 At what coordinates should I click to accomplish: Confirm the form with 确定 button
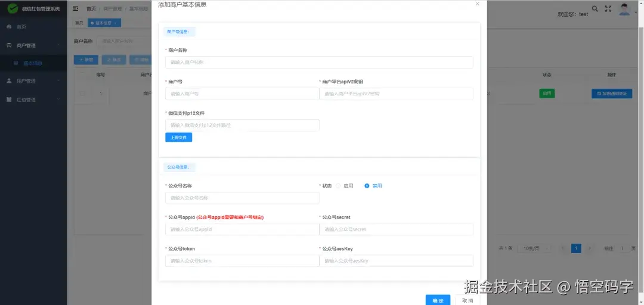click(x=438, y=300)
